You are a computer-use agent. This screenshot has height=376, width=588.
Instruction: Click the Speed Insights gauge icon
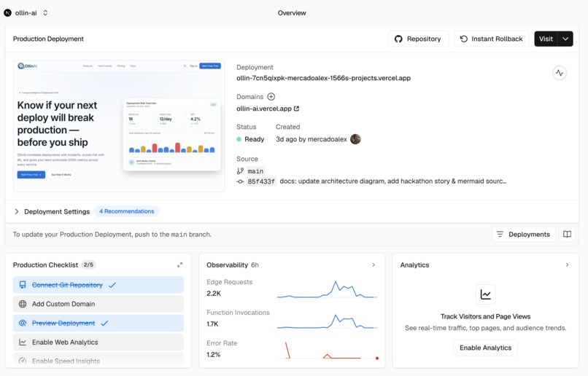[x=23, y=361]
